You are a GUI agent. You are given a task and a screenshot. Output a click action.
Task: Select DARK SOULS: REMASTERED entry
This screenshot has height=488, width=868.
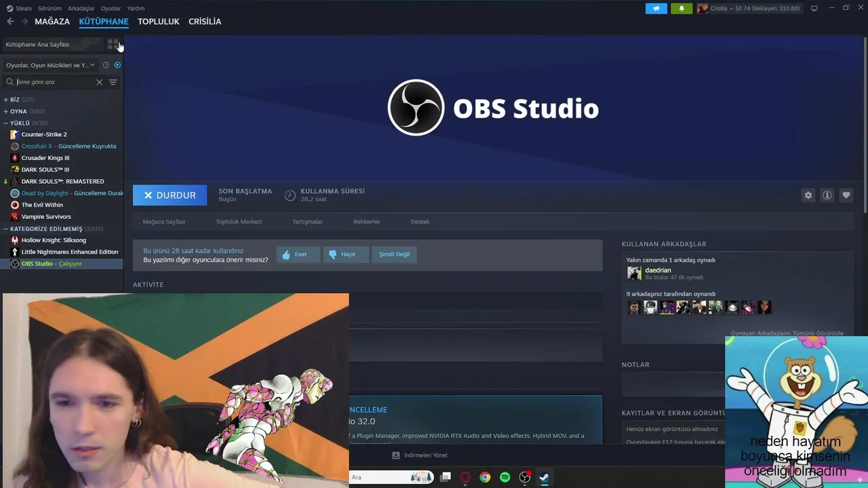62,182
